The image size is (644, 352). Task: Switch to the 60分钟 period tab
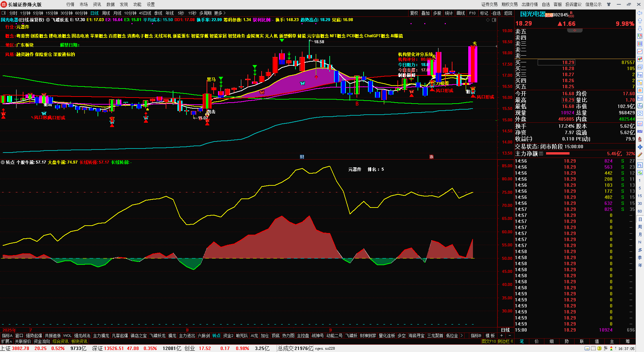(81, 13)
